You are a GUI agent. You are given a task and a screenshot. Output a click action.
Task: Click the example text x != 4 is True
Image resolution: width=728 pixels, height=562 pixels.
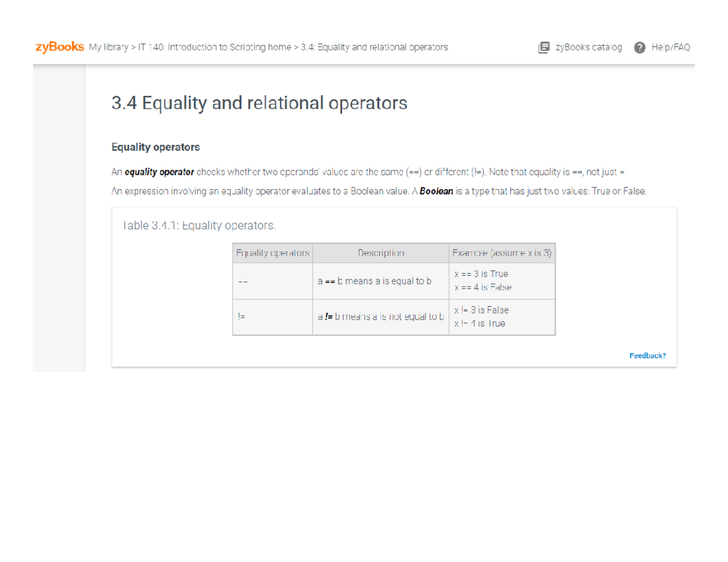tap(480, 323)
